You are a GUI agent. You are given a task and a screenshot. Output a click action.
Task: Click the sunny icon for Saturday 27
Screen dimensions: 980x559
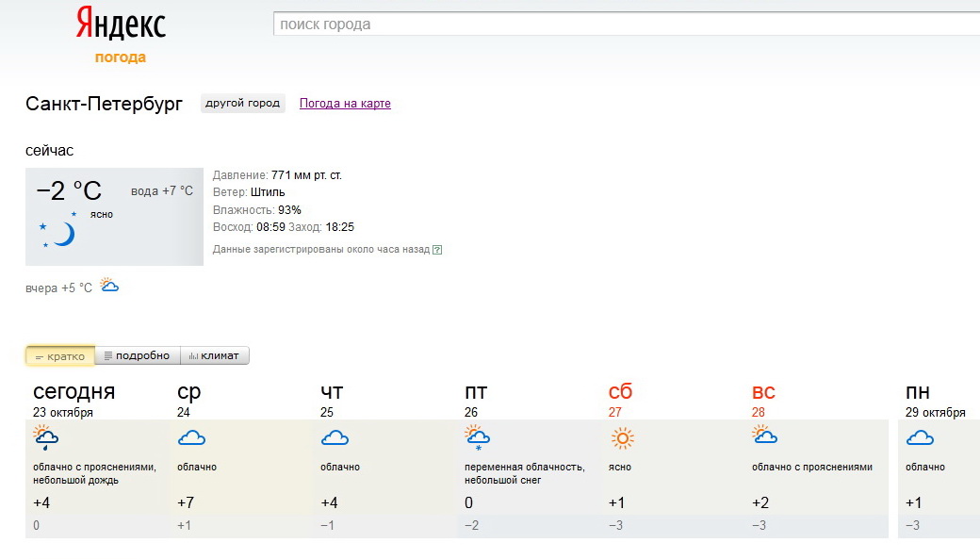(622, 438)
